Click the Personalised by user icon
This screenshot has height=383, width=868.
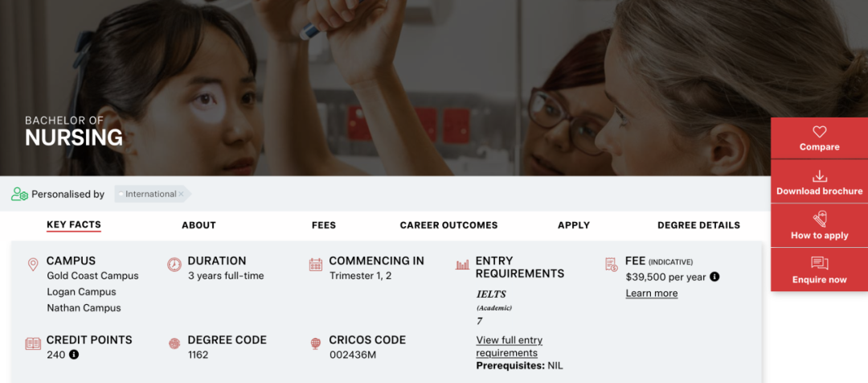19,194
